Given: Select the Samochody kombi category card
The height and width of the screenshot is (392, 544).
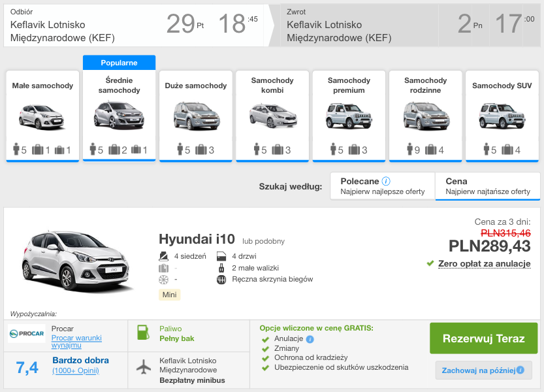Looking at the screenshot, I should coord(272,116).
